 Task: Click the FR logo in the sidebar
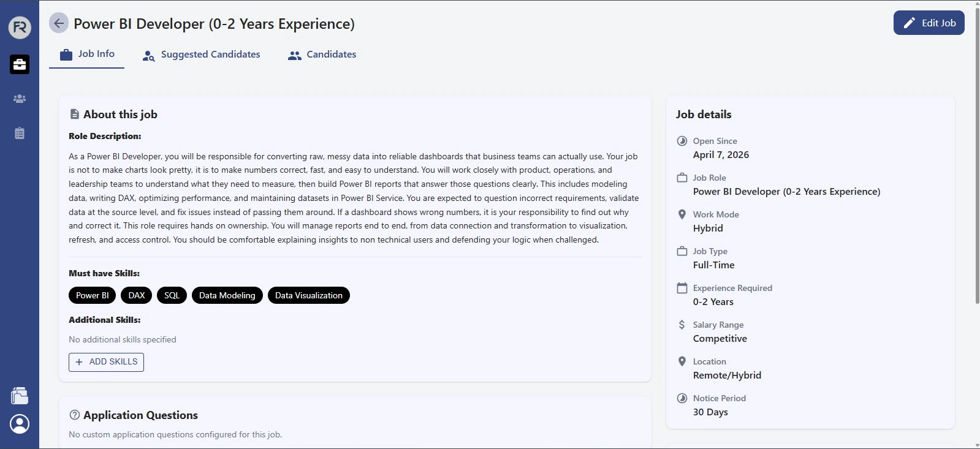coord(20,28)
